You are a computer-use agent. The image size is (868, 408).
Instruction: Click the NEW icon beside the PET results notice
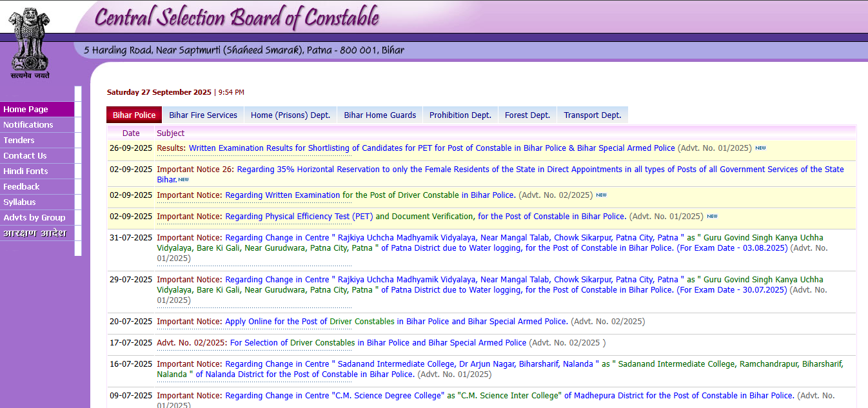[x=760, y=148]
